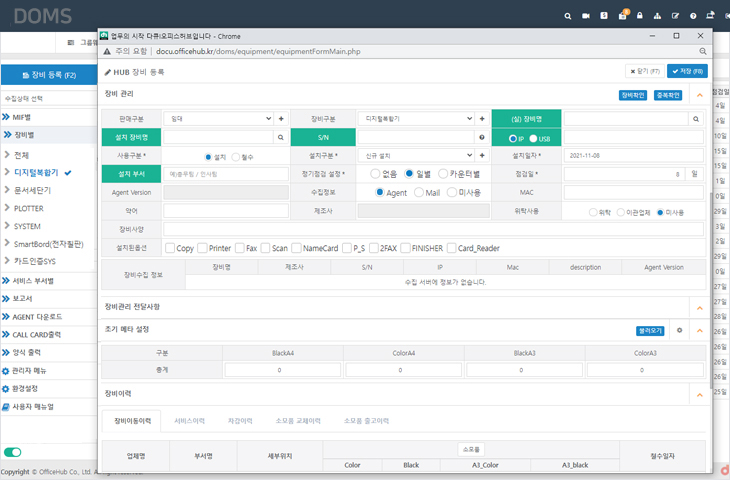This screenshot has height=480, width=730.
Task: Click the 설치 부서 input field
Action: pos(226,174)
